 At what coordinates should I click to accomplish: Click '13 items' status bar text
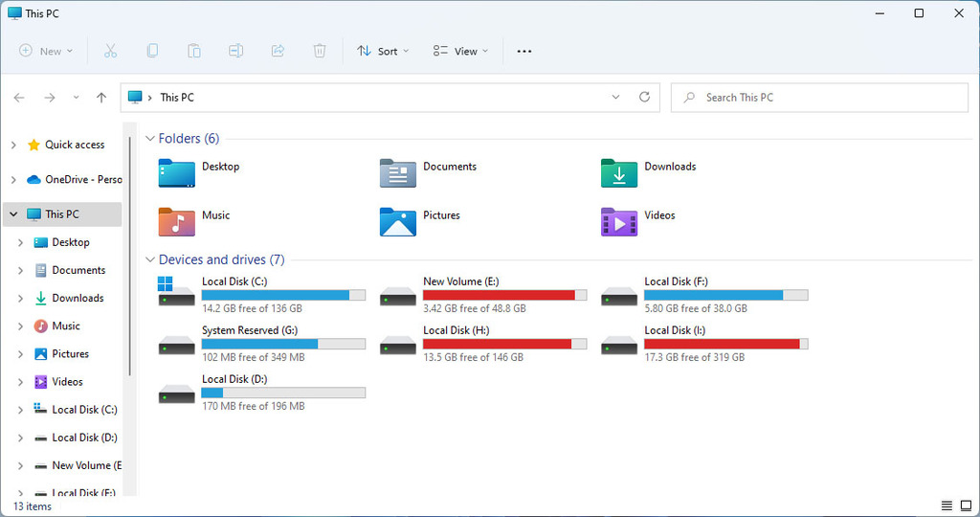pos(33,506)
